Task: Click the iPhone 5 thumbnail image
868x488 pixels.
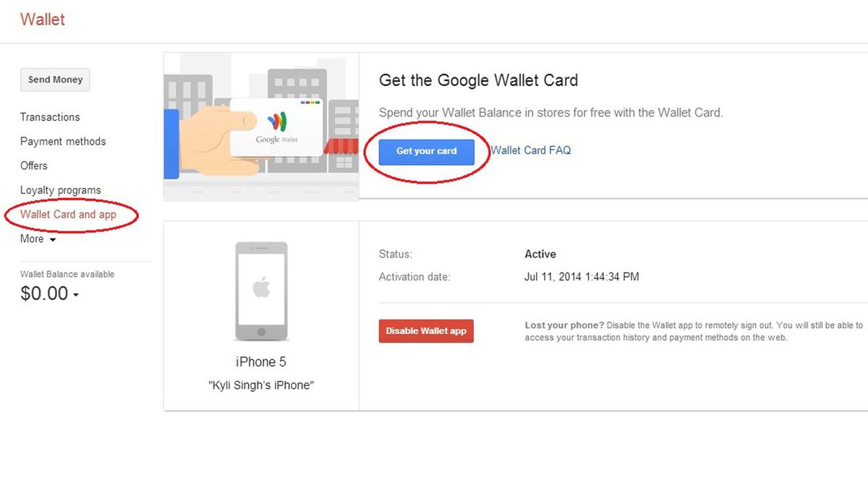Action: tap(261, 289)
